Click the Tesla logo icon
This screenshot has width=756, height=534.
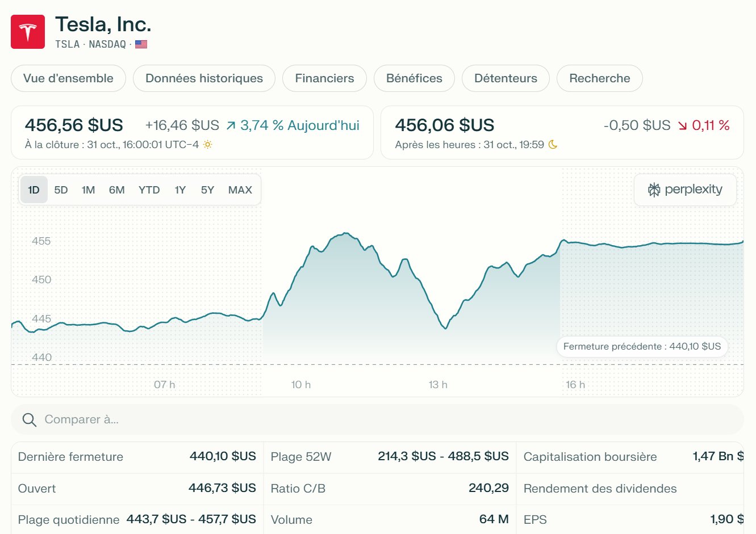[x=28, y=32]
